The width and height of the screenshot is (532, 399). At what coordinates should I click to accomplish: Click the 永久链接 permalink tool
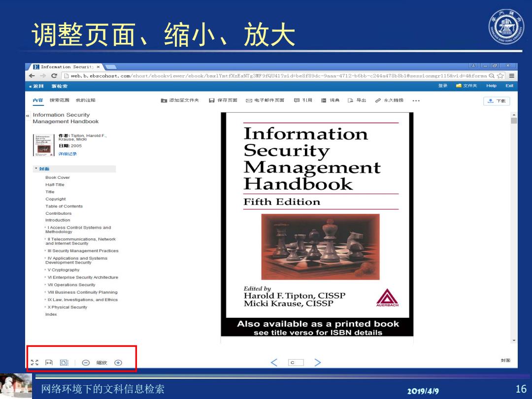390,100
